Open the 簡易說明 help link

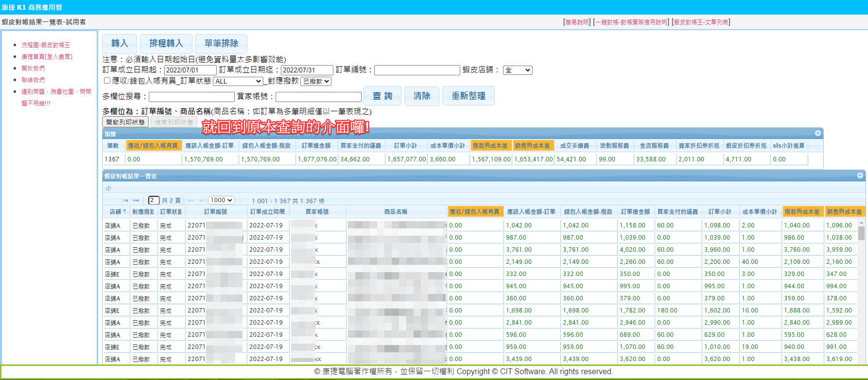coord(577,22)
